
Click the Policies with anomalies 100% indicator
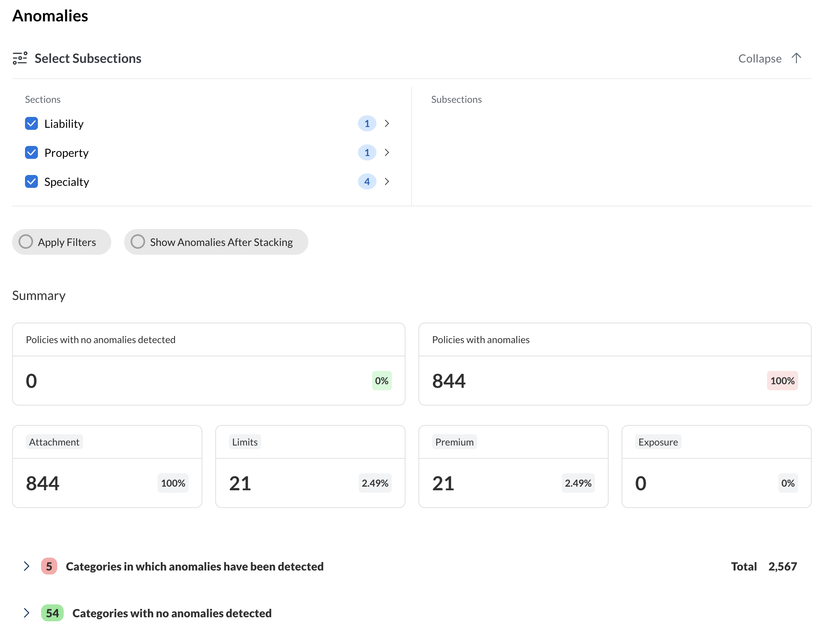click(782, 380)
